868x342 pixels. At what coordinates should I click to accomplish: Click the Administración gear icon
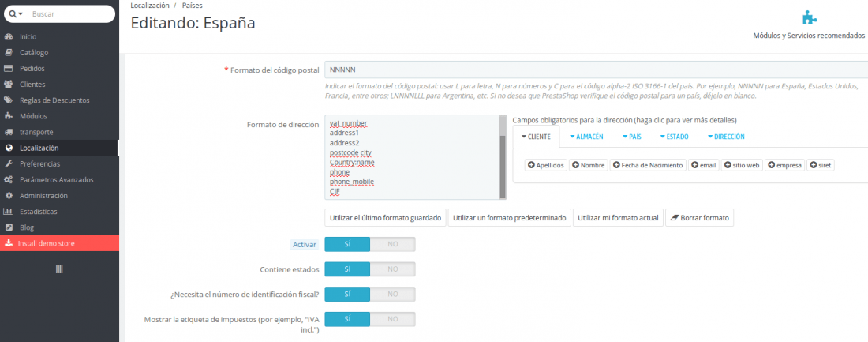[9, 196]
